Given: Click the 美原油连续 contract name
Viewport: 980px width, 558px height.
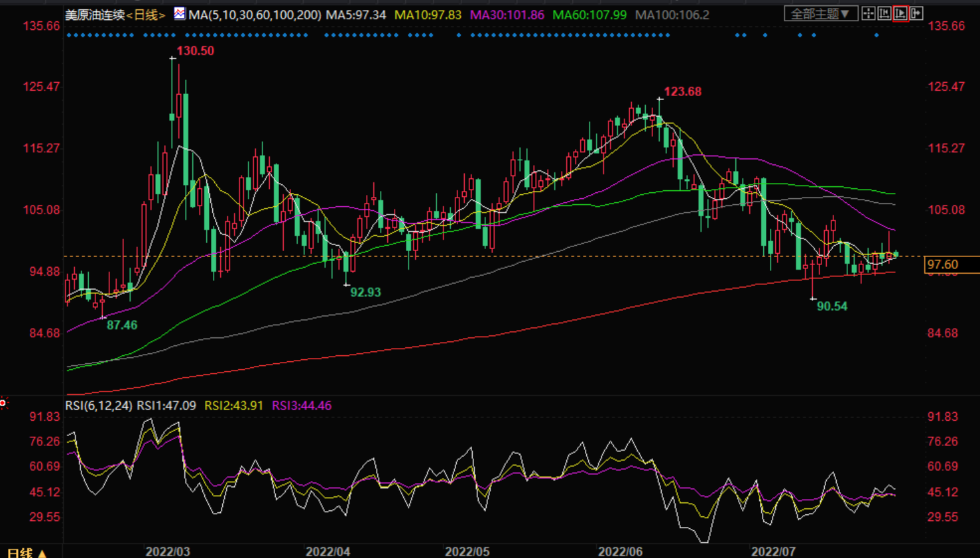Looking at the screenshot, I should (95, 15).
